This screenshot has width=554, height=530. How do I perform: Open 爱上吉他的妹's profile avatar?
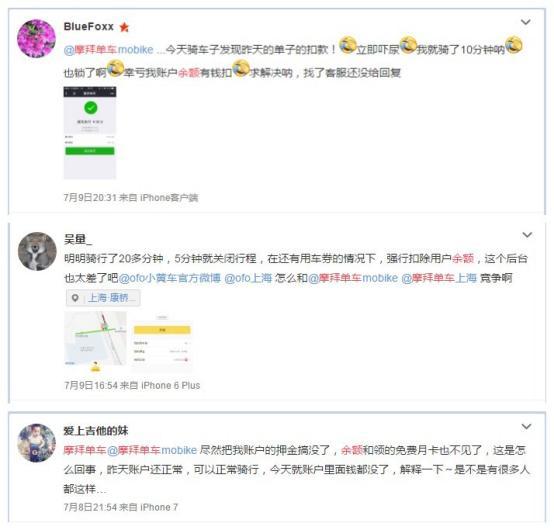click(37, 443)
